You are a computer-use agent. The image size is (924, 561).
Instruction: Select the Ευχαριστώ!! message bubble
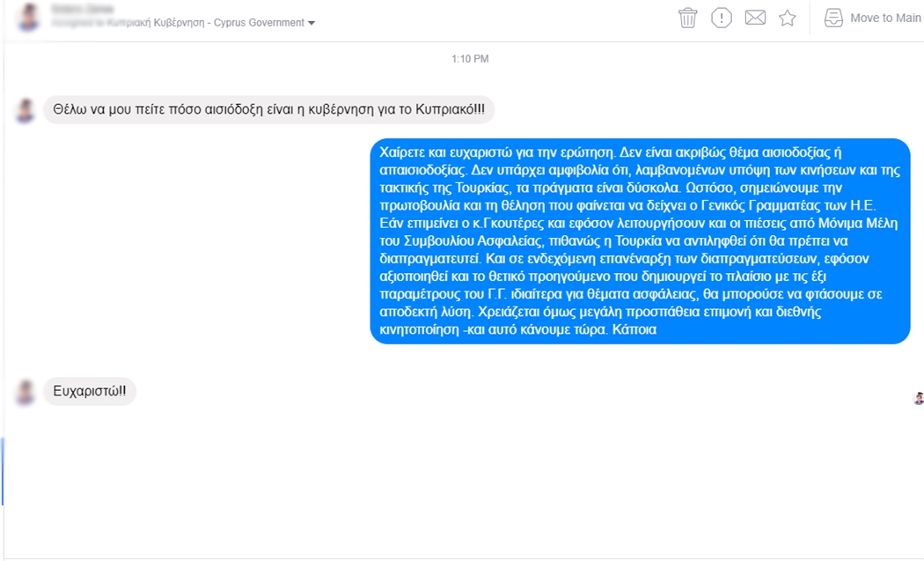point(90,391)
